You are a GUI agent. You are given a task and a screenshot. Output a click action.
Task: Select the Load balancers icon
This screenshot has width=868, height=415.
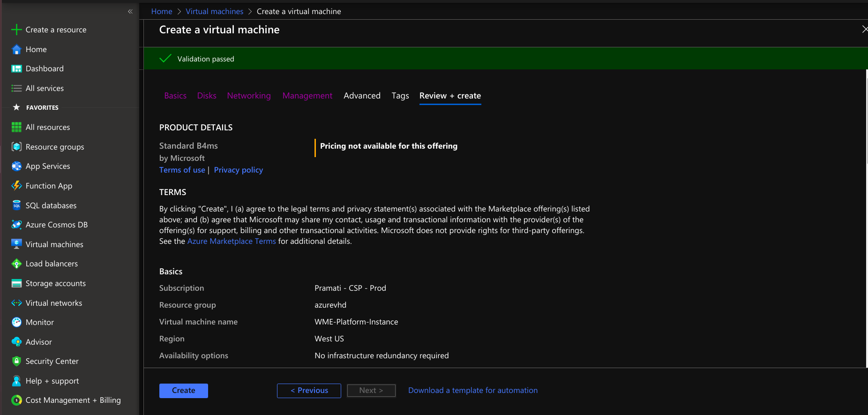click(x=16, y=264)
